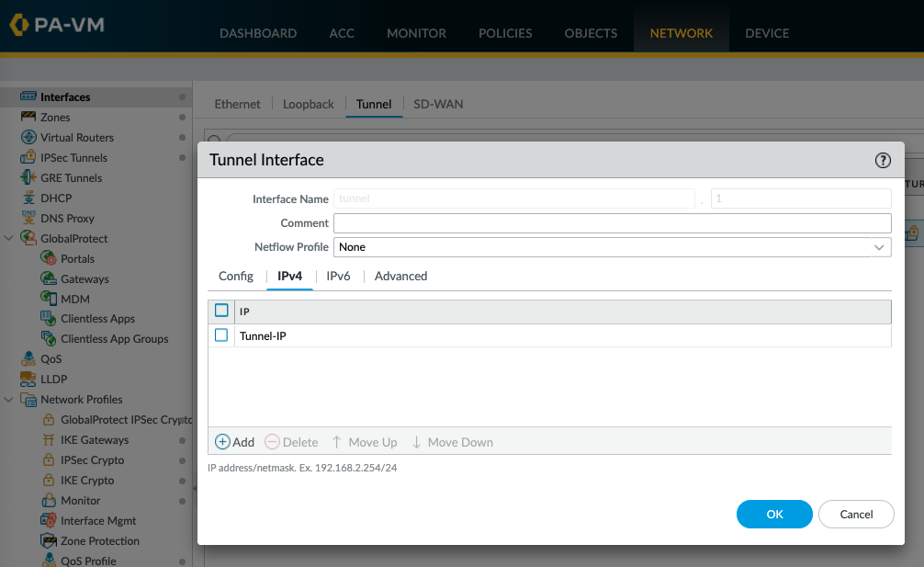This screenshot has width=924, height=567.
Task: Select the Tunnel-IP address entry text
Action: [263, 336]
